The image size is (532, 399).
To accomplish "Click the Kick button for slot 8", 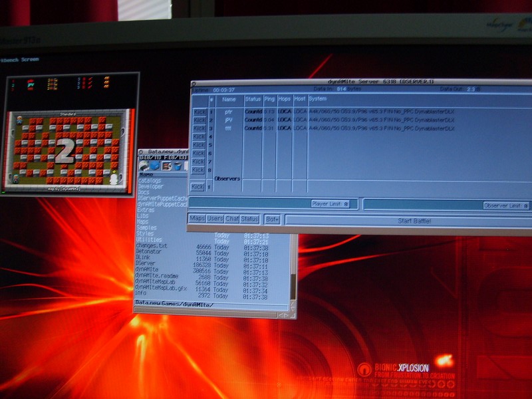I will coord(198,170).
